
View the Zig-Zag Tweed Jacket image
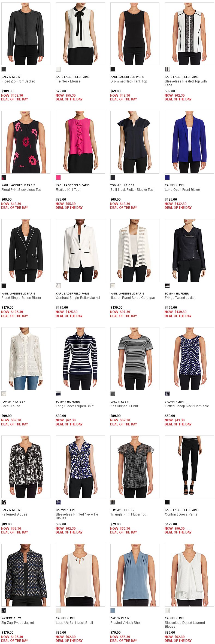[x=26, y=575]
